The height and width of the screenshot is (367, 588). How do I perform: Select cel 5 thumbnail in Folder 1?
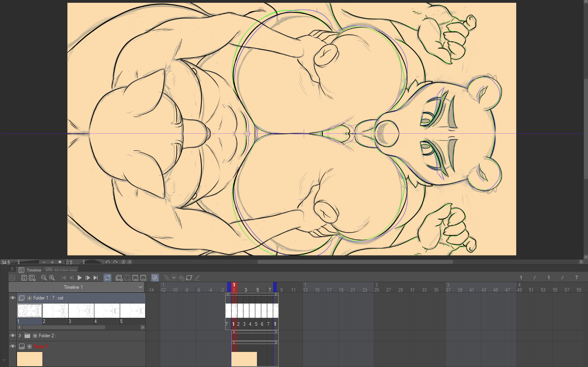[x=132, y=311]
